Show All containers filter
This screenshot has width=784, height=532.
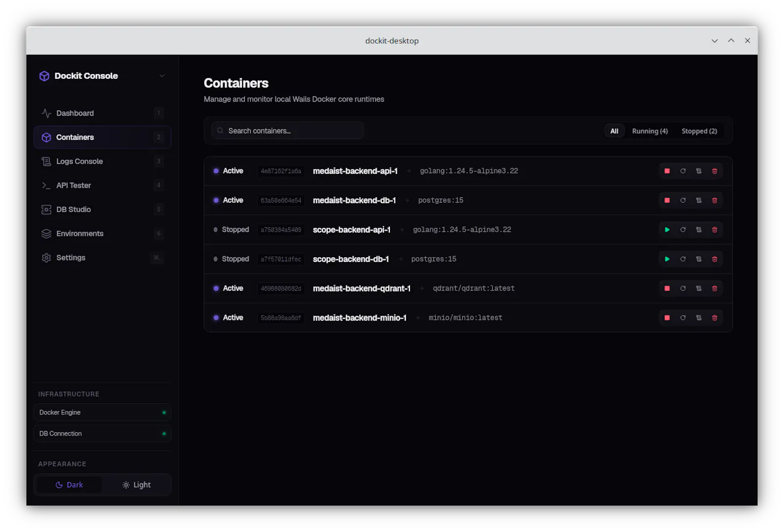[x=614, y=131]
